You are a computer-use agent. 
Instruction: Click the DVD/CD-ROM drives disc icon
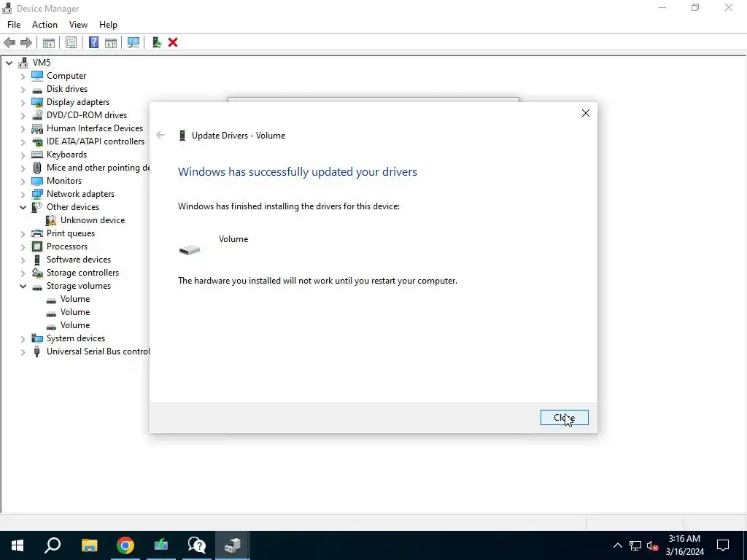tap(37, 115)
